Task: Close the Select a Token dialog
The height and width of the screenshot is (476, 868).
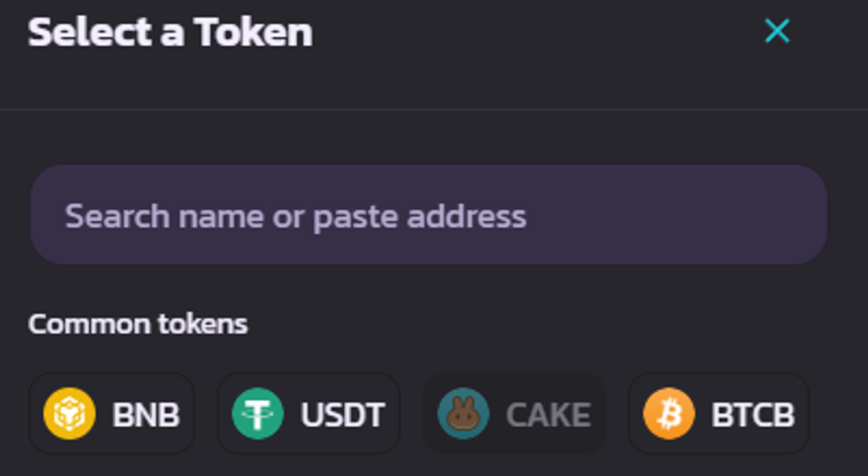Action: (777, 31)
